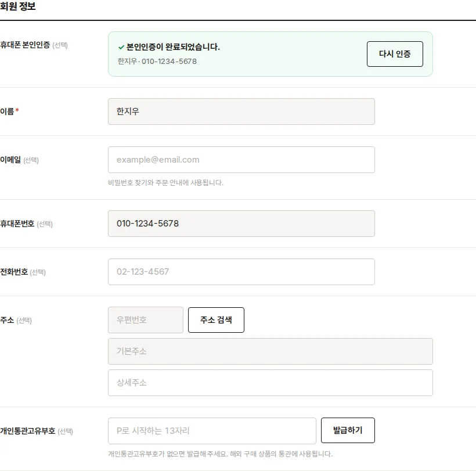Viewport: 476px width, 471px height.
Task: Click the 개인통관고유부호 field label
Action: point(28,431)
